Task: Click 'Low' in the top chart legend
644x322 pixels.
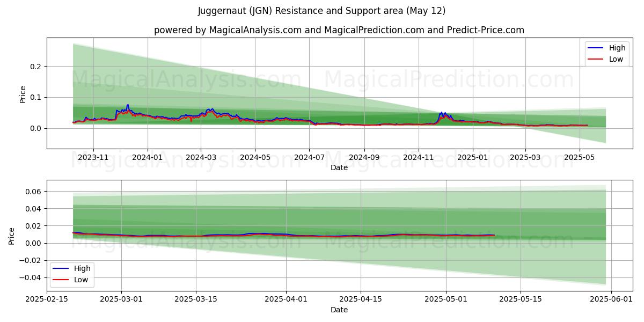Action: [x=616, y=59]
